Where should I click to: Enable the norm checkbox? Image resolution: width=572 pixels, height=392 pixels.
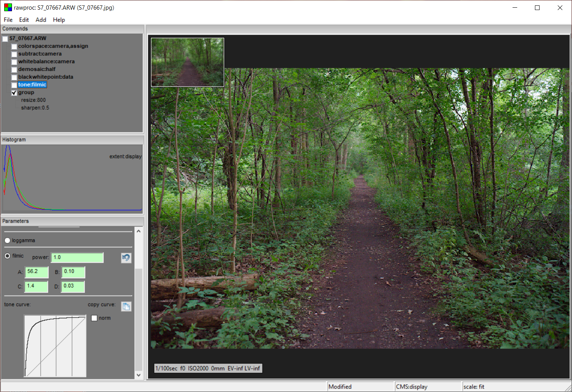coord(94,318)
